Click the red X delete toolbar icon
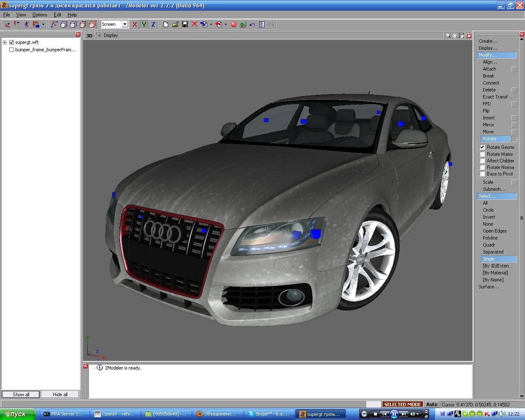The width and height of the screenshot is (525, 420). click(x=194, y=25)
